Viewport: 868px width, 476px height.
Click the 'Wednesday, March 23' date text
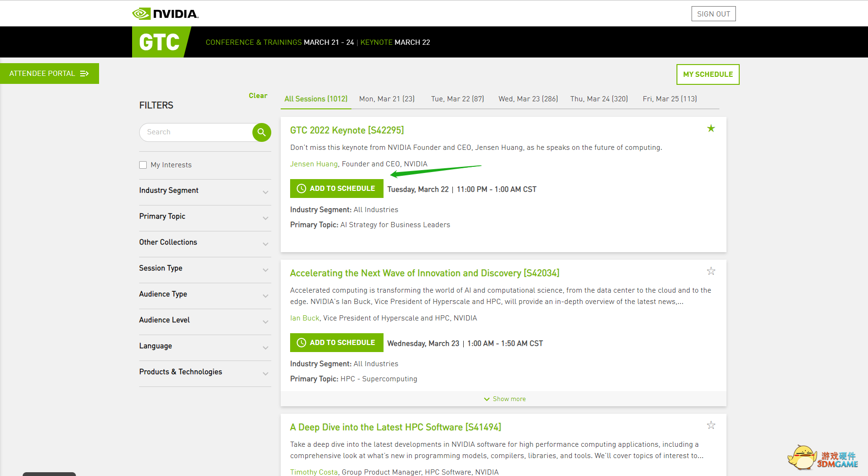(x=423, y=344)
